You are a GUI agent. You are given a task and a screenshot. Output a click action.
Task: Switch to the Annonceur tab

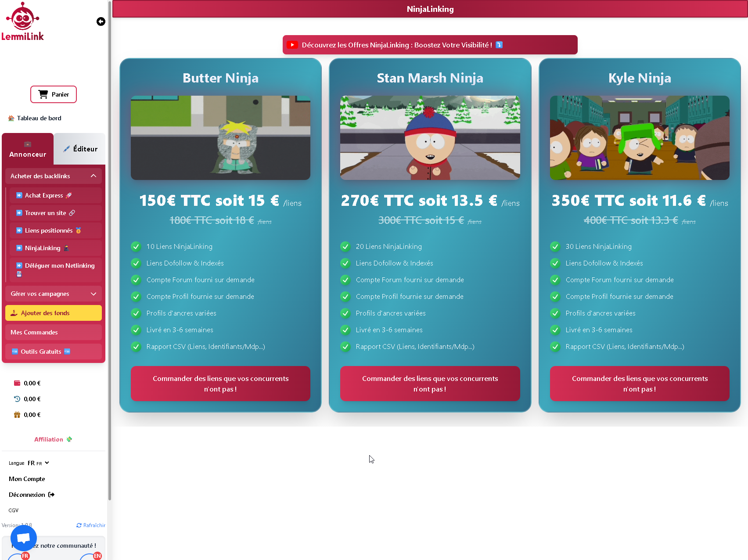(28, 149)
